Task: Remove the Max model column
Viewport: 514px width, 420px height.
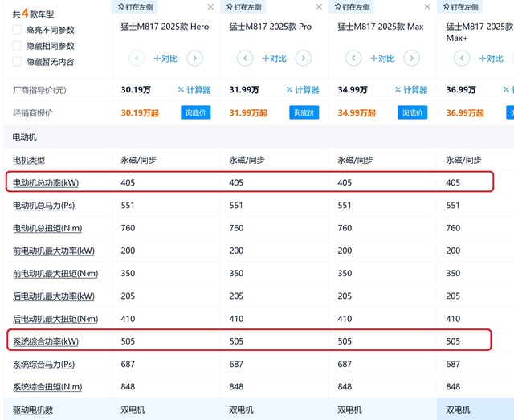Action: click(x=427, y=7)
